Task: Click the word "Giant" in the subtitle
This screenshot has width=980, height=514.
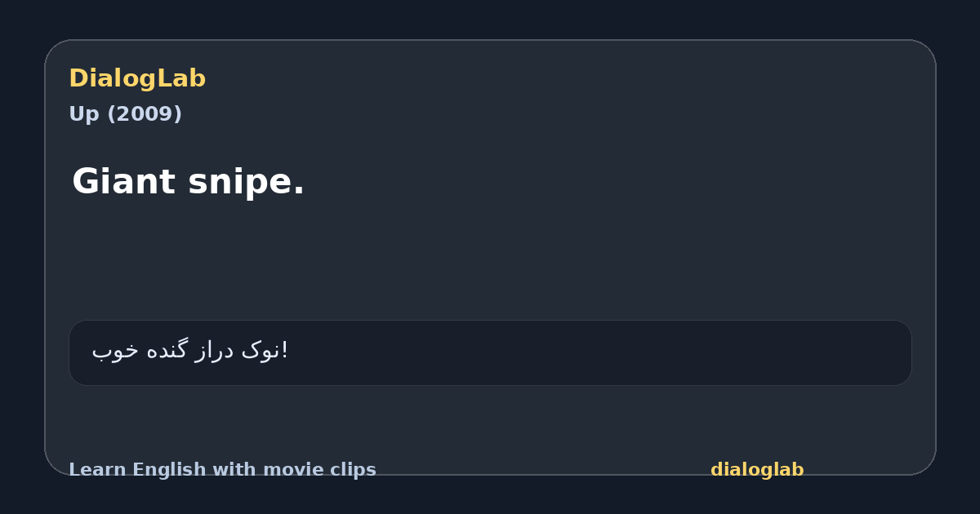Action: click(x=124, y=181)
